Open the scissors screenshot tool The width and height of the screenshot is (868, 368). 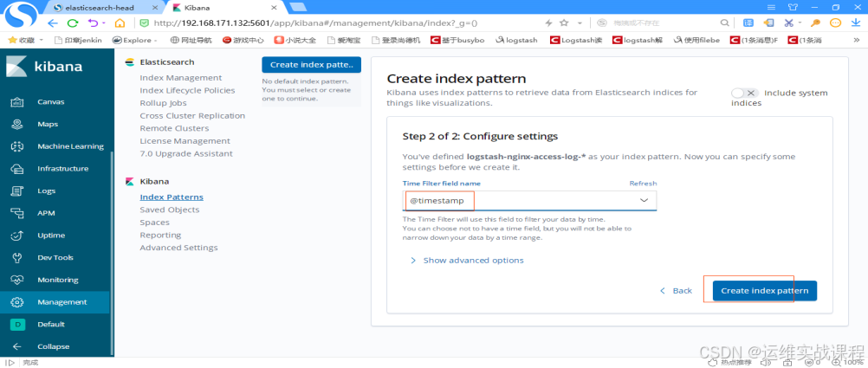click(788, 23)
